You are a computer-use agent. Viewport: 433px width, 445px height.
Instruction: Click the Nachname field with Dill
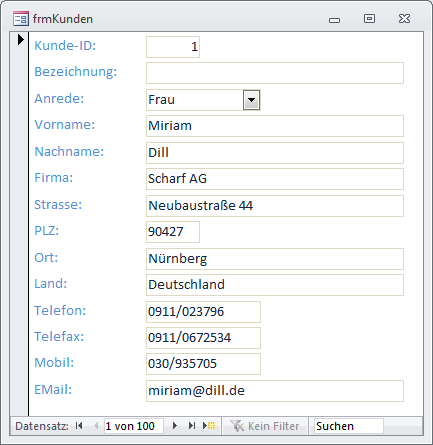275,153
